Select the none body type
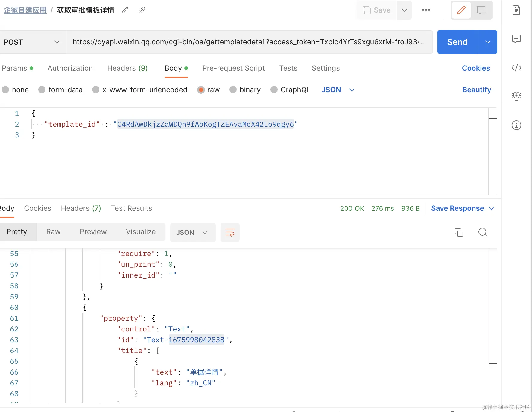 [16, 90]
